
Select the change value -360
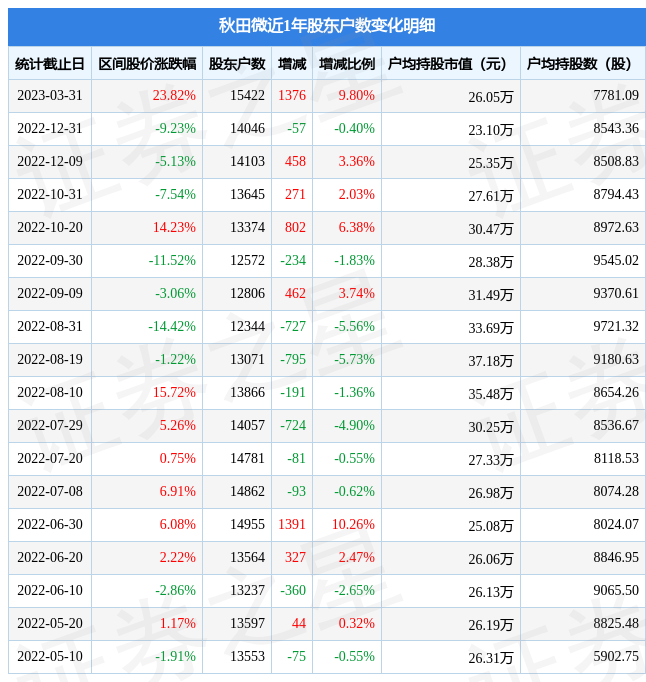click(293, 591)
